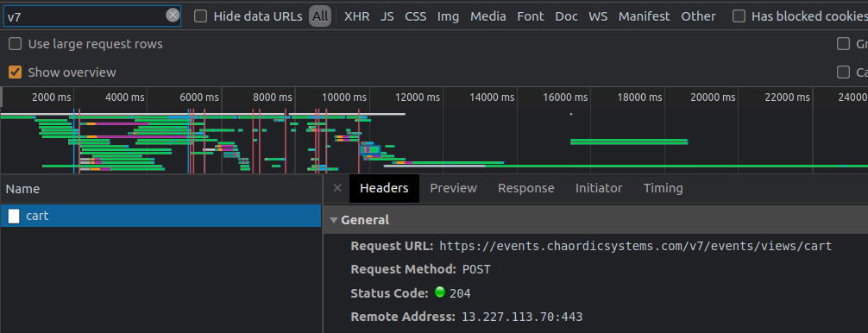Open the Response tab
The height and width of the screenshot is (333, 868).
click(x=526, y=188)
